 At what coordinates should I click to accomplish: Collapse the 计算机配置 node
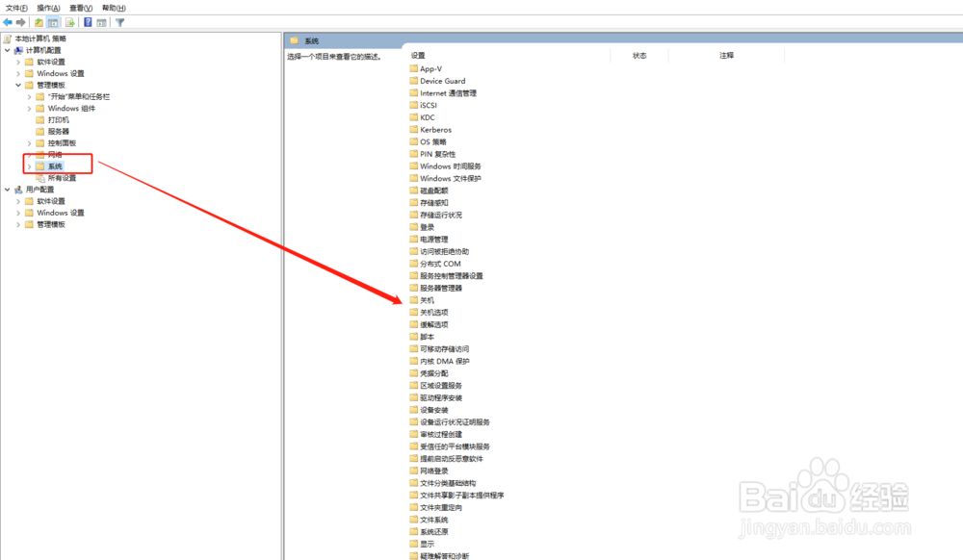8,50
